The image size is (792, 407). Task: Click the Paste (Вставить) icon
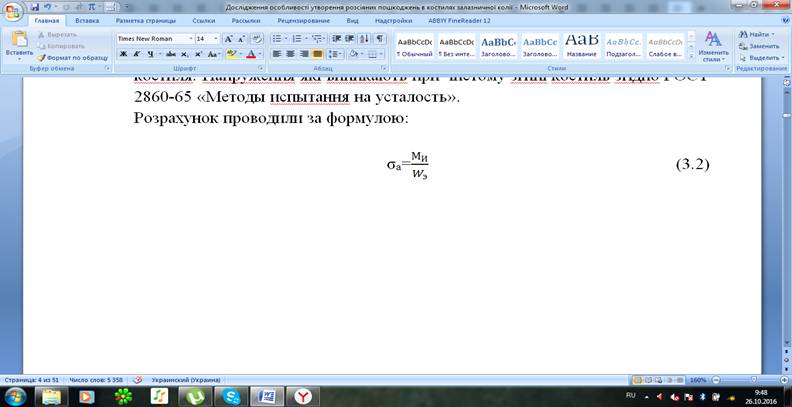point(18,42)
